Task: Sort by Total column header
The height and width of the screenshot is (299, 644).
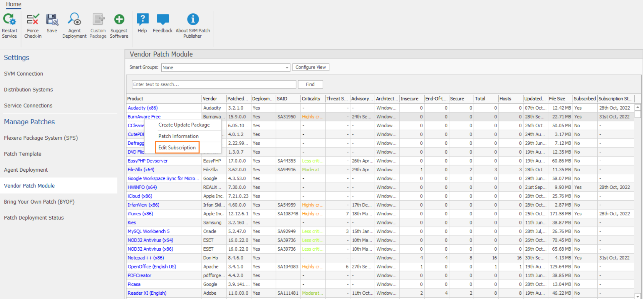Action: point(486,99)
